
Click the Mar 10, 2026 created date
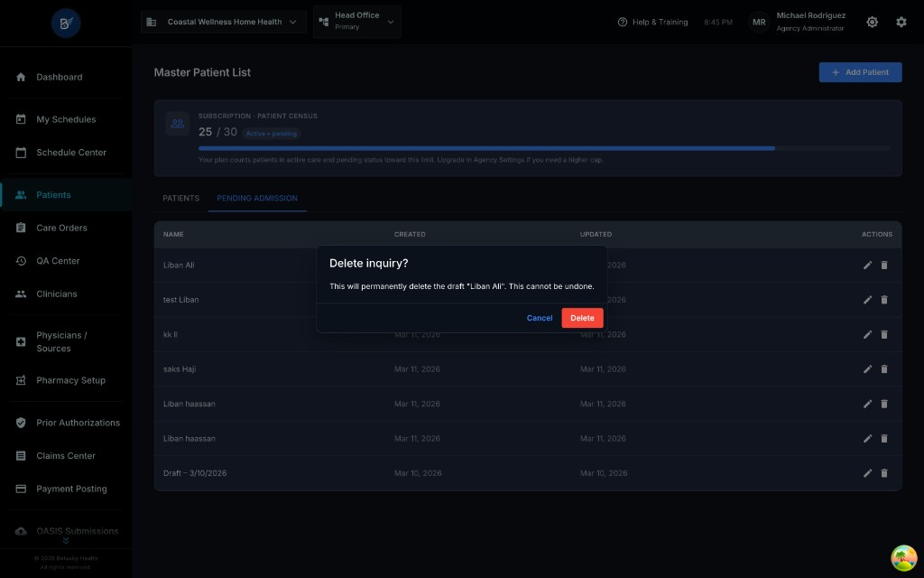(418, 473)
